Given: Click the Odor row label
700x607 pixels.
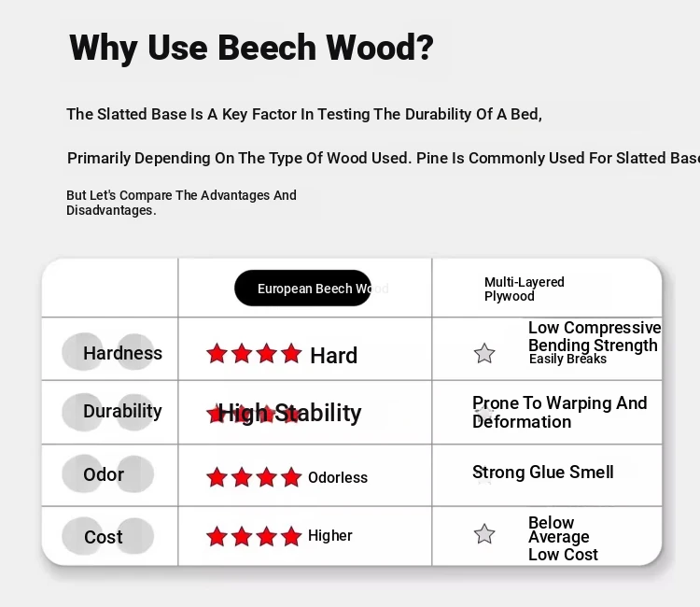Looking at the screenshot, I should 104,474.
